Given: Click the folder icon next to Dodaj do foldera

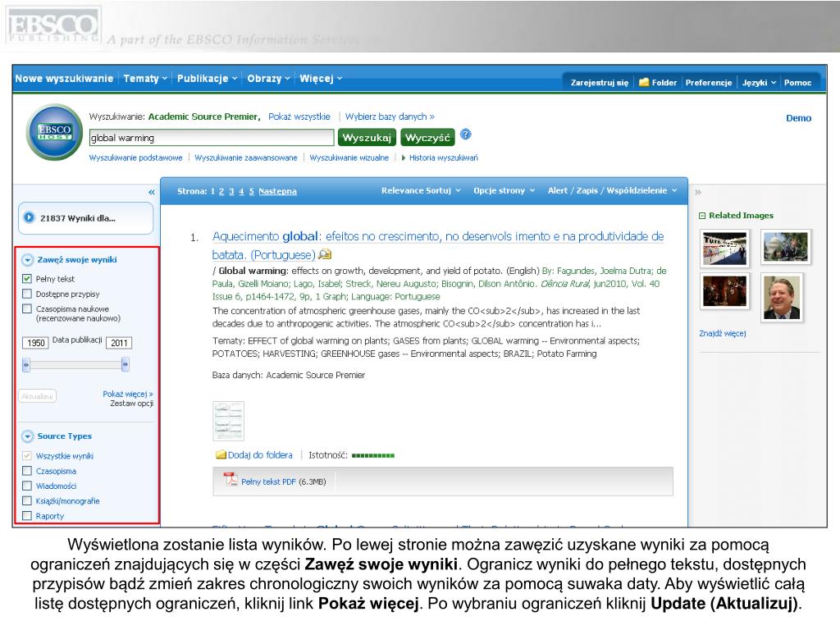Looking at the screenshot, I should 221,454.
